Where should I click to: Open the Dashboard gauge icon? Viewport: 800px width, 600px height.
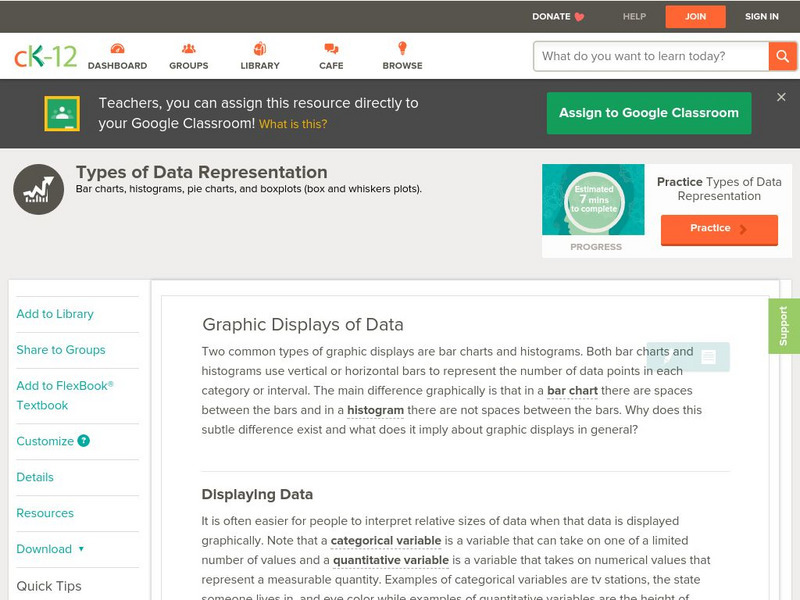click(117, 48)
